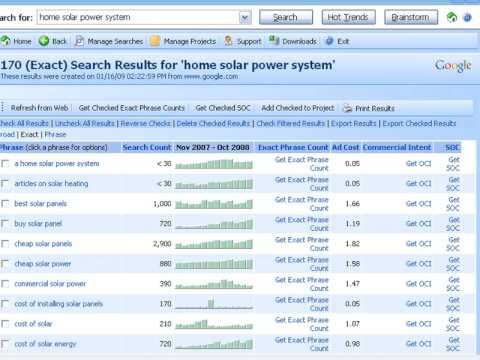This screenshot has width=480, height=360.
Task: Sort by the Exact Phrase Count column header
Action: (x=293, y=147)
